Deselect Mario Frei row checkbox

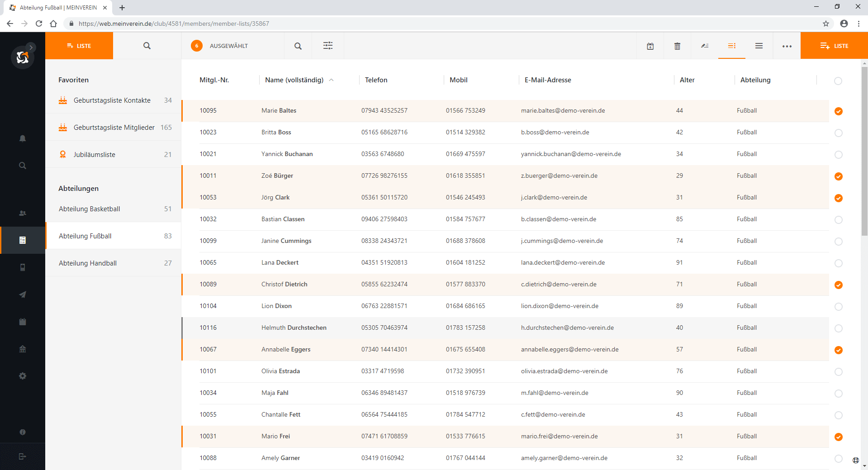(x=838, y=437)
